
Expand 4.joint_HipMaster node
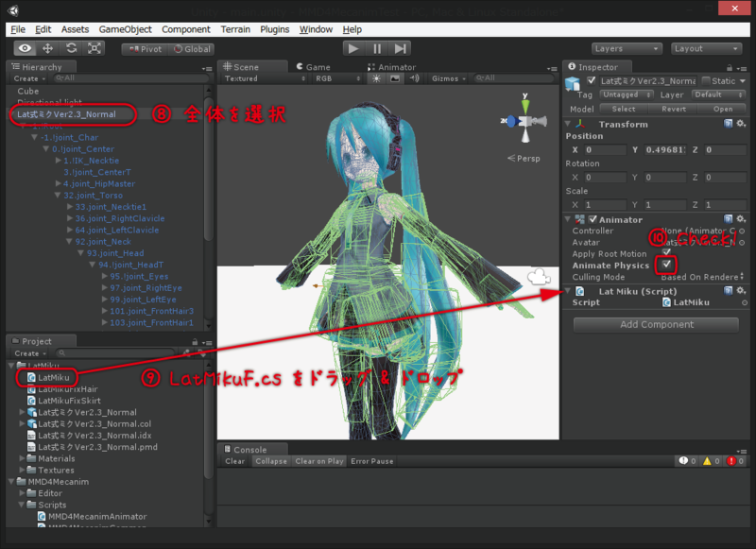click(58, 183)
